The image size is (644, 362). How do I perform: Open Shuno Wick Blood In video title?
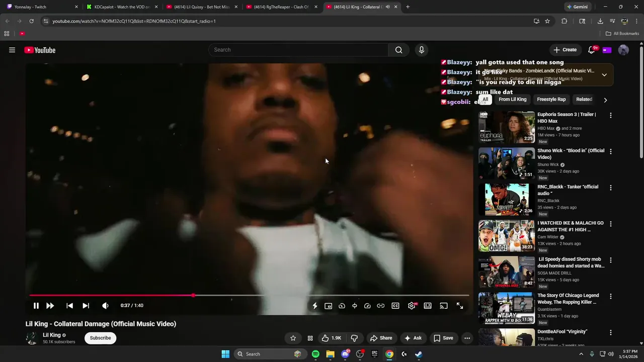pyautogui.click(x=571, y=154)
